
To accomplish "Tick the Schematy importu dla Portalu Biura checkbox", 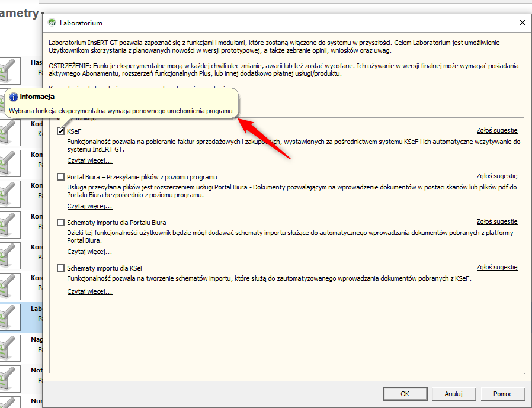I will 61,223.
